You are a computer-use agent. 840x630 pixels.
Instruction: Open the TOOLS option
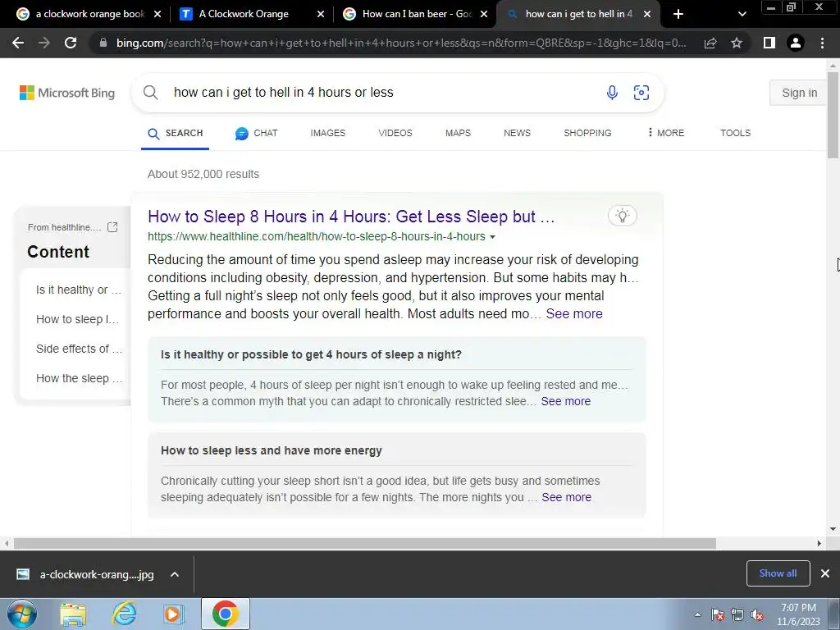click(736, 133)
